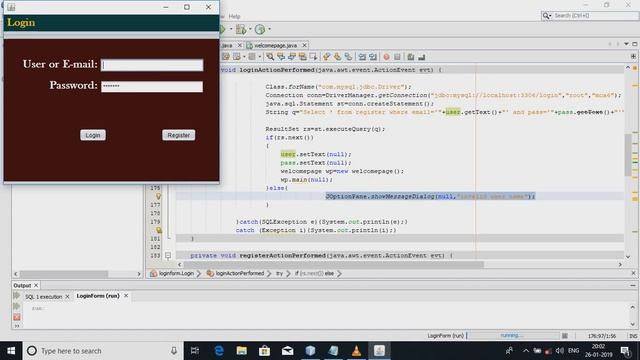
Task: Click the Forward navigation editor toolbar icon
Action: tap(252, 57)
